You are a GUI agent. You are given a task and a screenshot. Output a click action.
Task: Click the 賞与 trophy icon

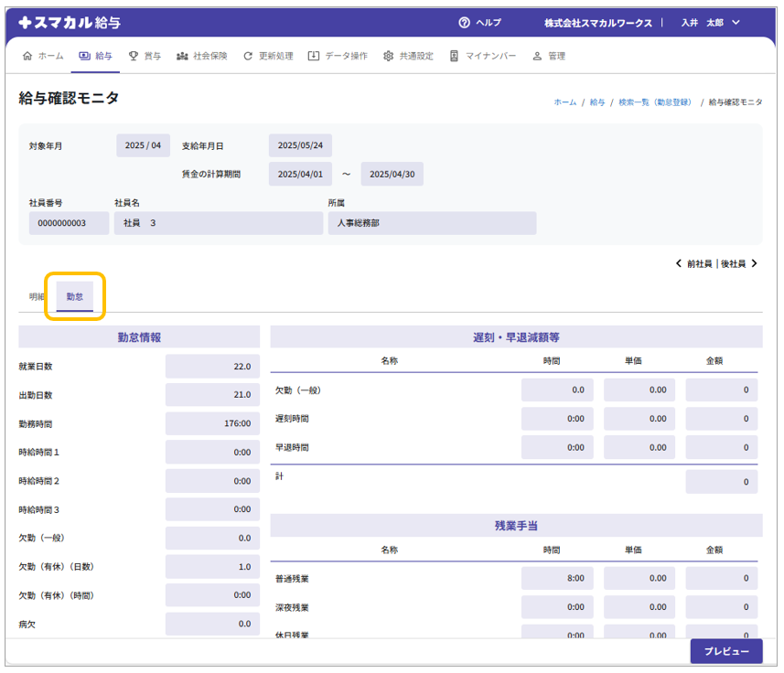click(x=134, y=56)
